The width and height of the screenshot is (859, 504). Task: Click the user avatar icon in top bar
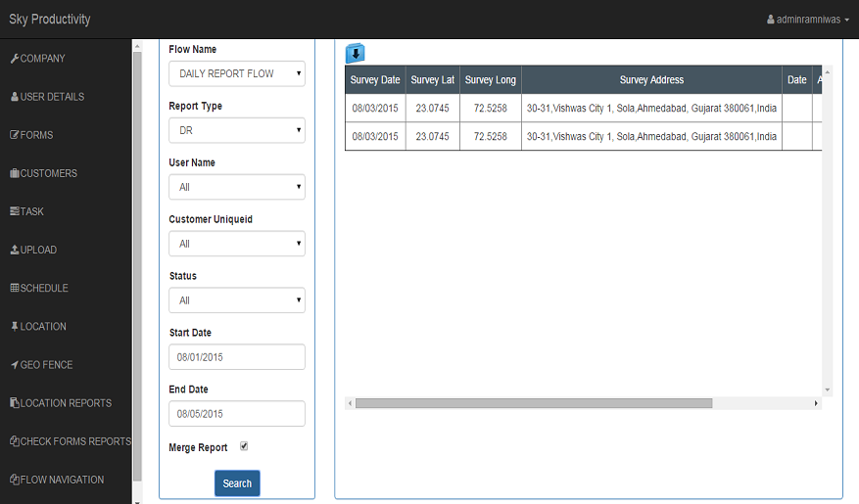tap(771, 20)
